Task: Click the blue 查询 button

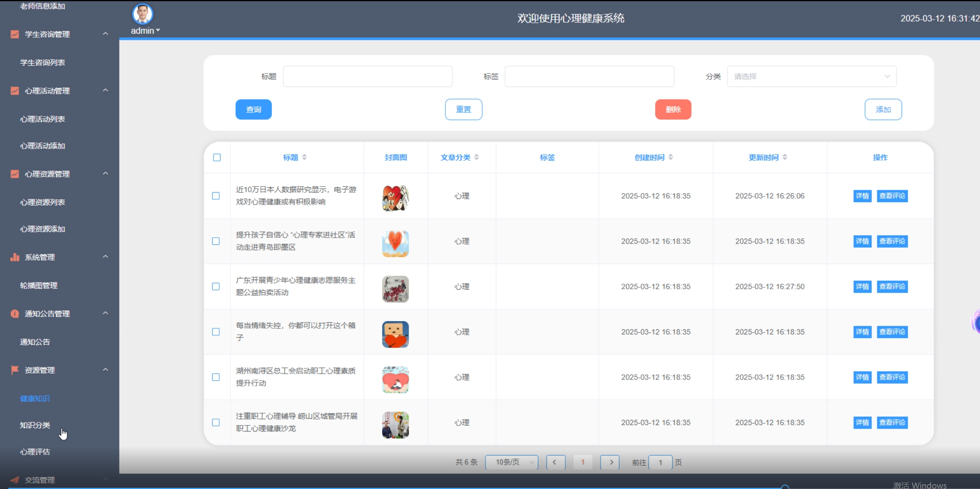Action: pos(253,109)
